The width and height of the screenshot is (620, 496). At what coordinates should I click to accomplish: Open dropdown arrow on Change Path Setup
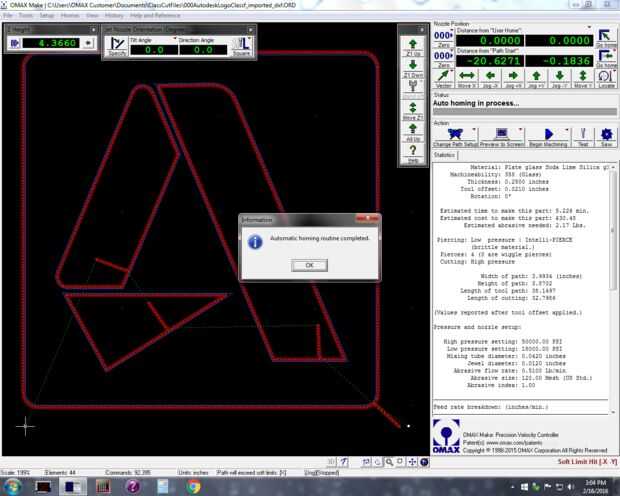[474, 129]
